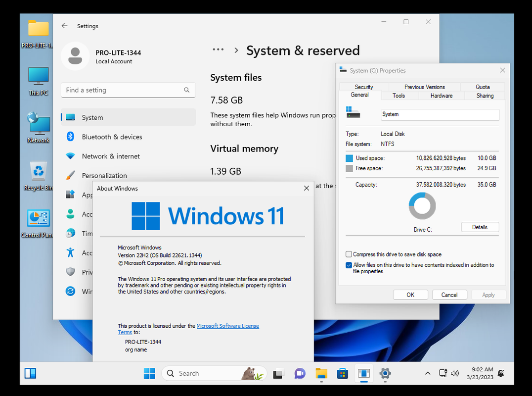Click Version 22H2 build text
The height and width of the screenshot is (396, 532).
click(x=160, y=255)
